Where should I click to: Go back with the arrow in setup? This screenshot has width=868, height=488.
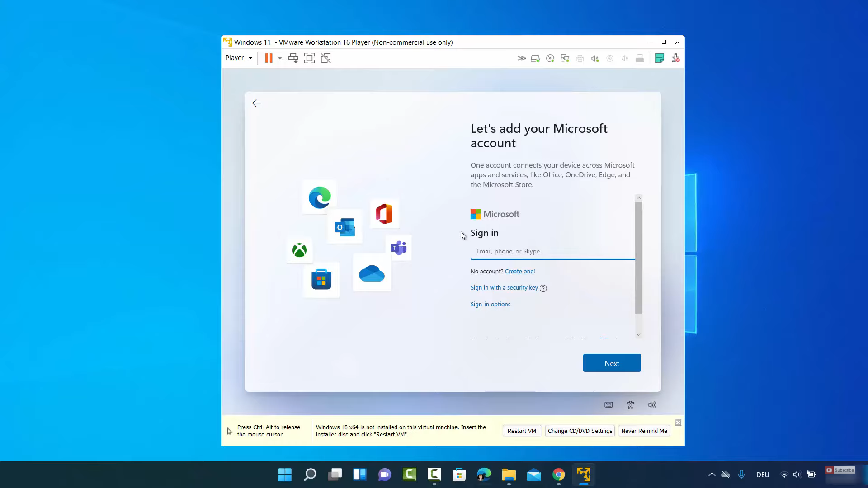click(256, 103)
